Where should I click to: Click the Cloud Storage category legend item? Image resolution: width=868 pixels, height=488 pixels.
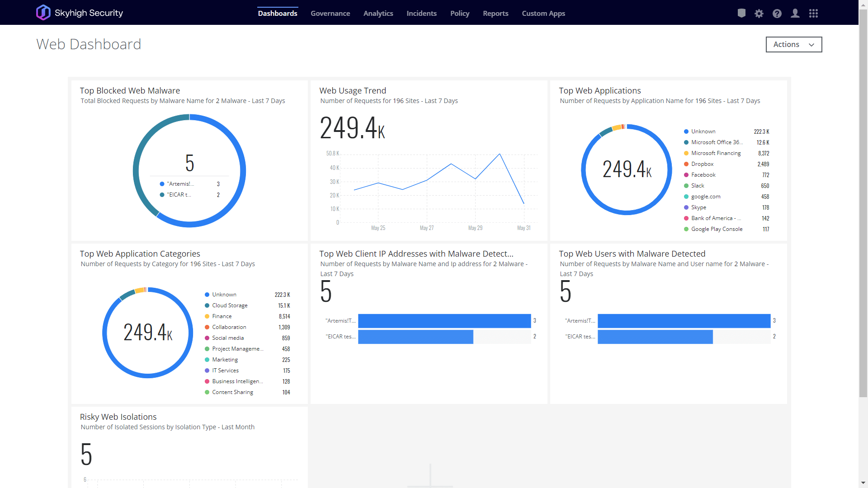tap(230, 305)
